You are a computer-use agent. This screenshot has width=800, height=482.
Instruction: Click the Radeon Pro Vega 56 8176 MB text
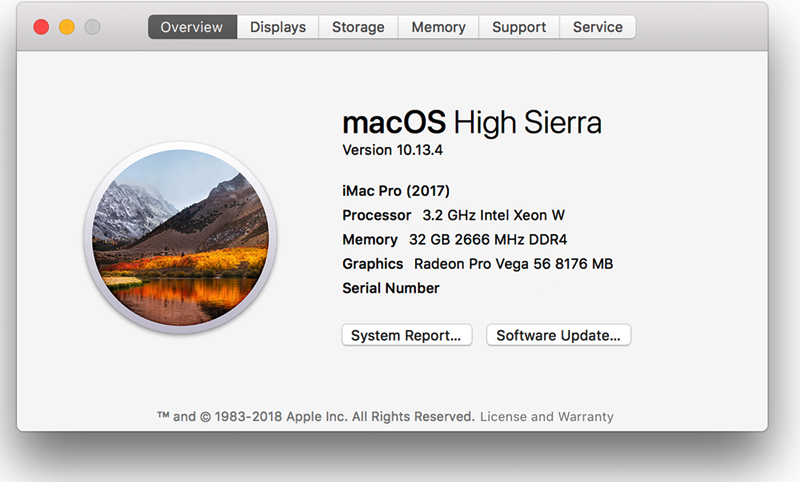(513, 264)
